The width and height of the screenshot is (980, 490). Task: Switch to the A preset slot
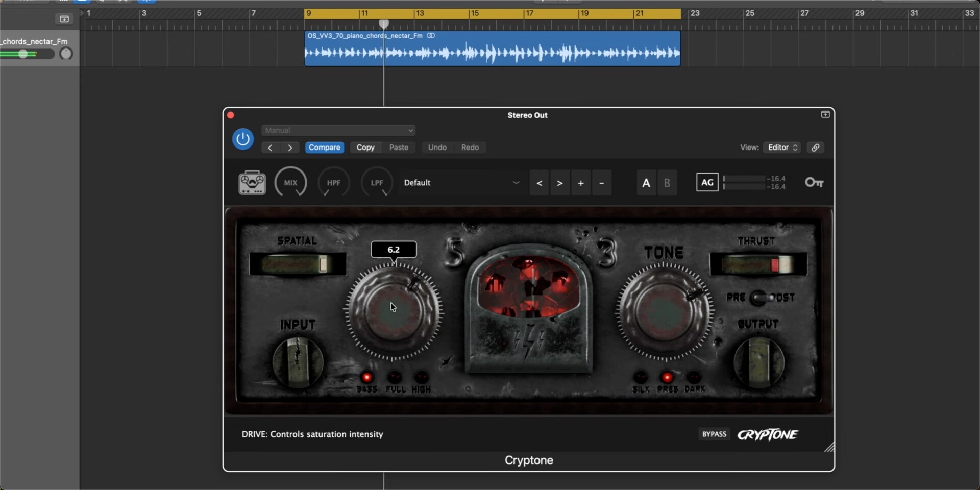pyautogui.click(x=646, y=183)
